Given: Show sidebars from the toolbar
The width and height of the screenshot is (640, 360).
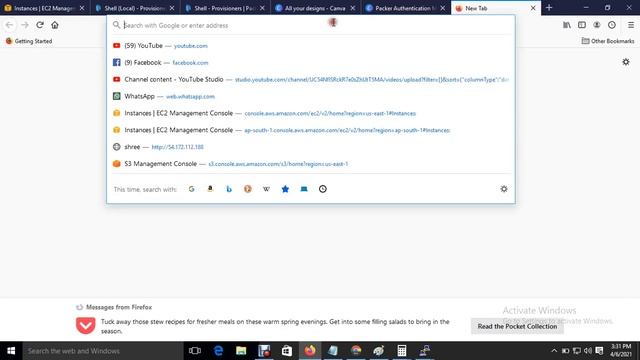Looking at the screenshot, I should pyautogui.click(x=582, y=25).
